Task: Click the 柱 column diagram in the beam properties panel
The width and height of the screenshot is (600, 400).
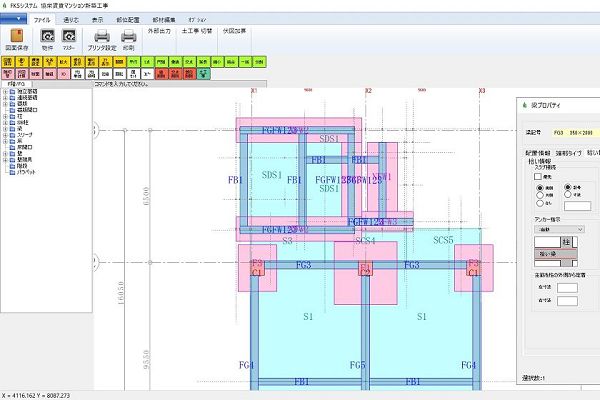Action: pyautogui.click(x=566, y=242)
